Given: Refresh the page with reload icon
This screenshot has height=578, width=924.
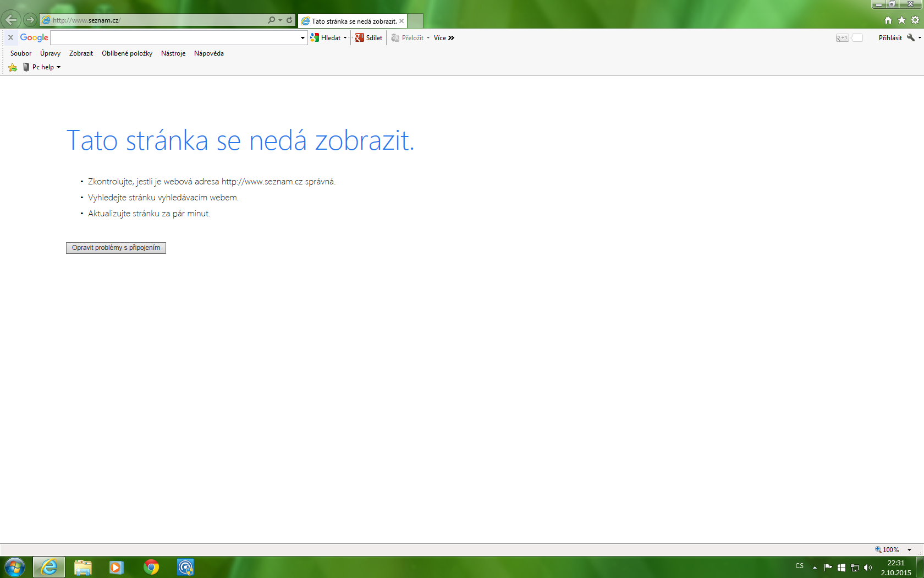Looking at the screenshot, I should [289, 20].
